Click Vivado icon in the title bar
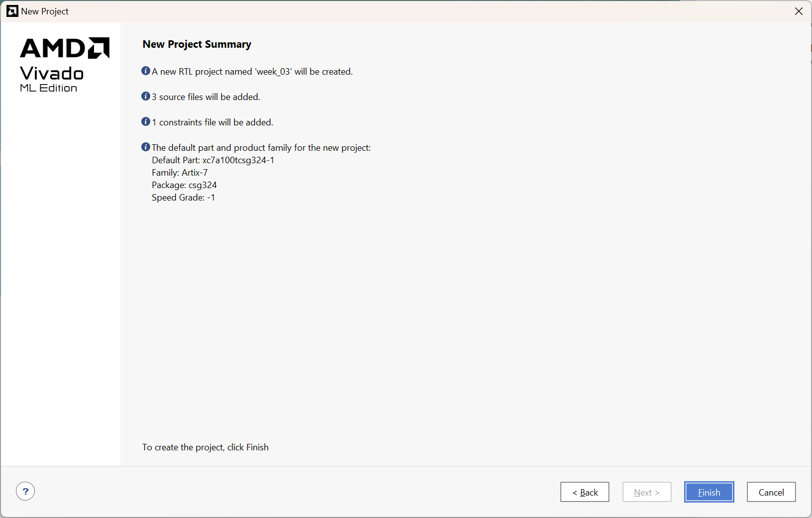Viewport: 812px width, 518px height. [12, 11]
